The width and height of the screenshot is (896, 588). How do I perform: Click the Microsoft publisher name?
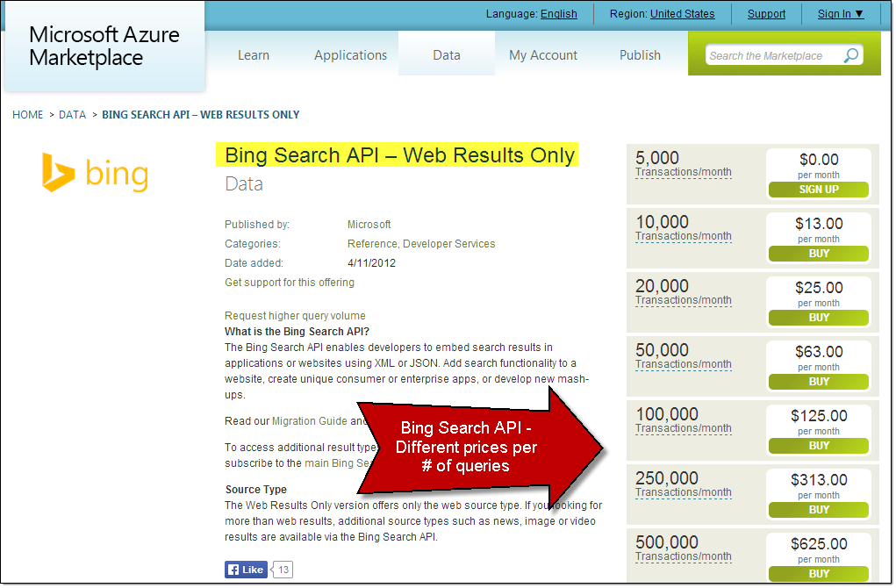[369, 225]
